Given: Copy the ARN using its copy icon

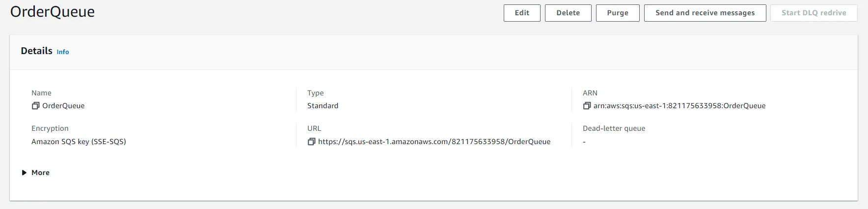Looking at the screenshot, I should (x=587, y=106).
